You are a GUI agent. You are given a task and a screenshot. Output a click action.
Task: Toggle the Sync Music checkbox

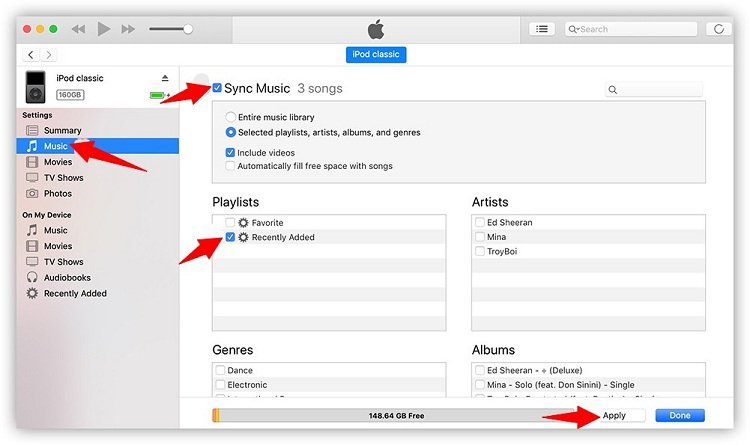tap(217, 89)
